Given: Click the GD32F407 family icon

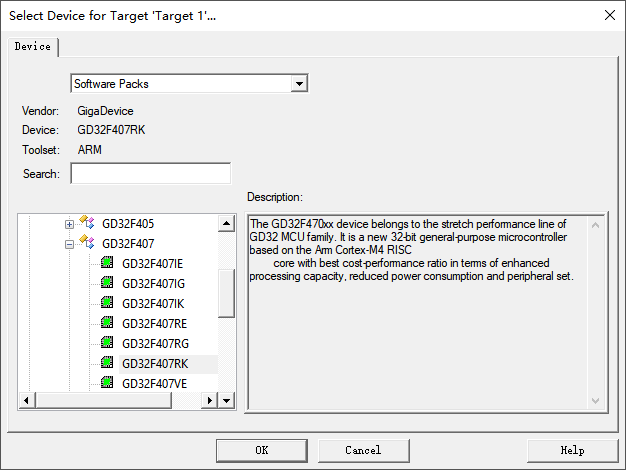Looking at the screenshot, I should pos(87,242).
